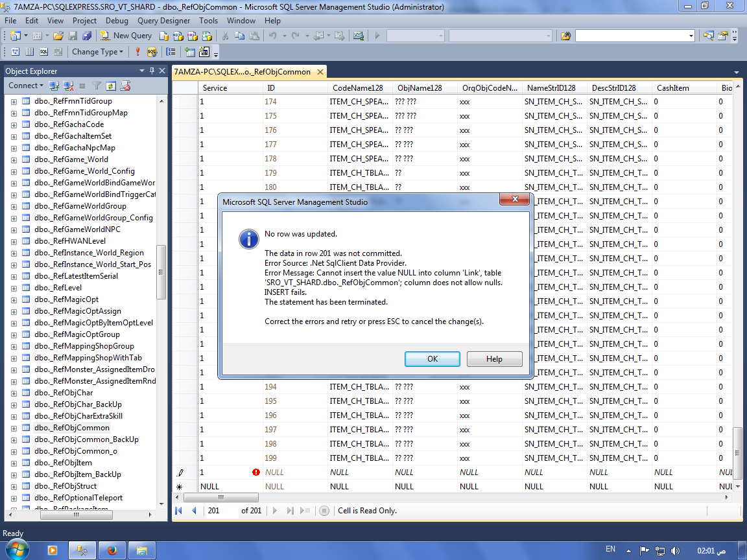The image size is (747, 560).
Task: Click the New Project toolbar icon
Action: pos(15,36)
